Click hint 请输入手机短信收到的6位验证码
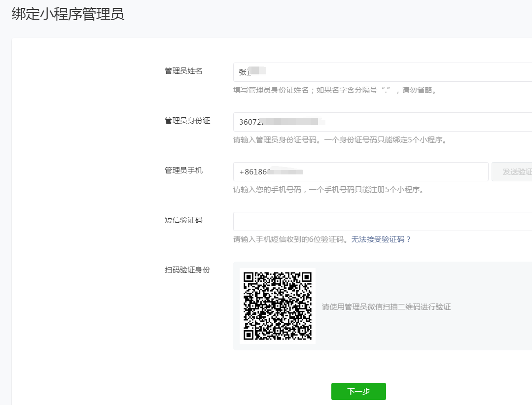532x405 pixels. 290,239
